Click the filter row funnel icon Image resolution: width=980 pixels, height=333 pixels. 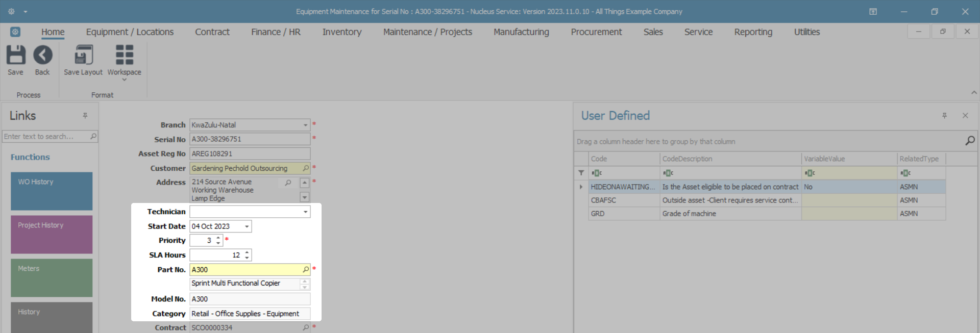[x=581, y=173]
